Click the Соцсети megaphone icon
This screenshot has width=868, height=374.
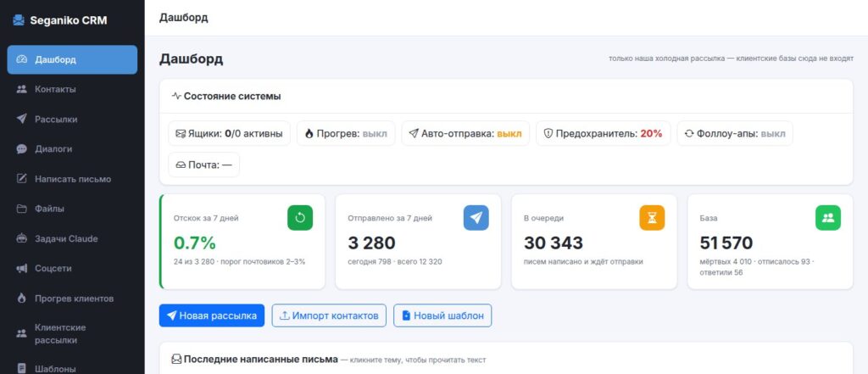pos(21,268)
